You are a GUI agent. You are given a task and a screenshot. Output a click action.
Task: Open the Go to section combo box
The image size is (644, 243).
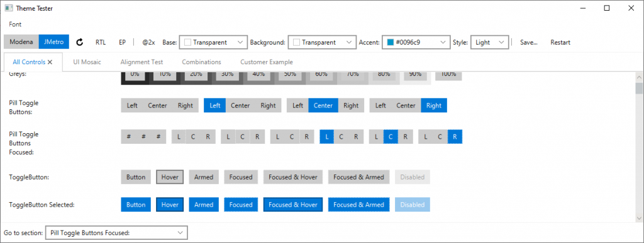(x=116, y=233)
